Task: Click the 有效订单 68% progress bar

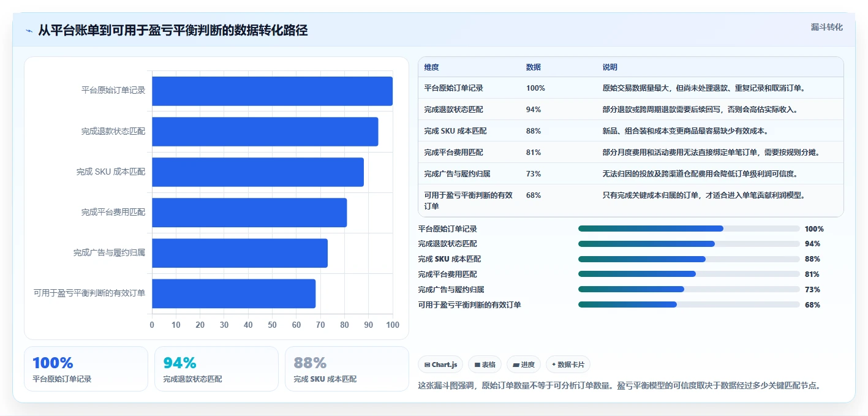Action: click(689, 304)
